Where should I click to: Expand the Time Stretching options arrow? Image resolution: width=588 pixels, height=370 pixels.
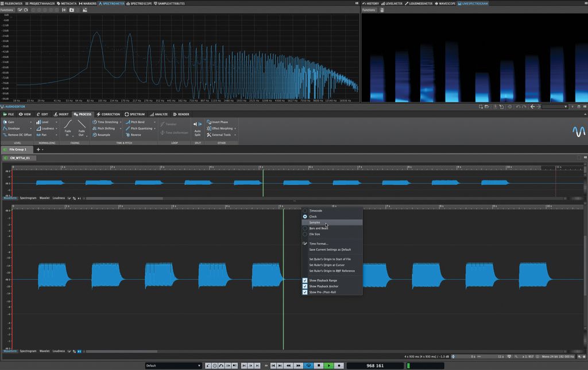point(121,122)
